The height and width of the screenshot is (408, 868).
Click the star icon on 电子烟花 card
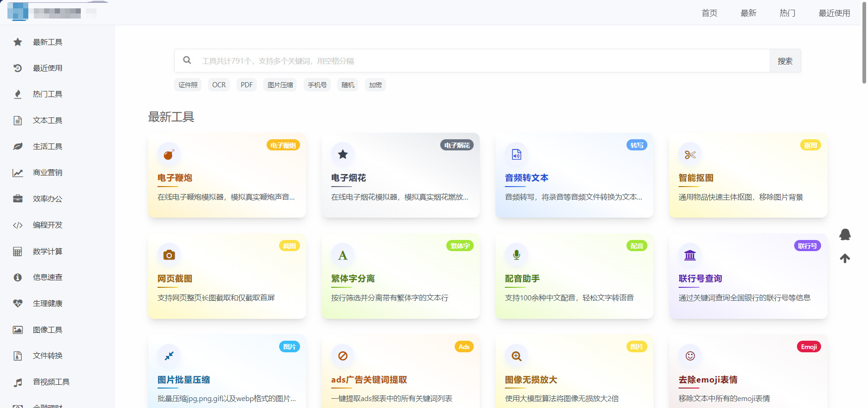coord(343,155)
